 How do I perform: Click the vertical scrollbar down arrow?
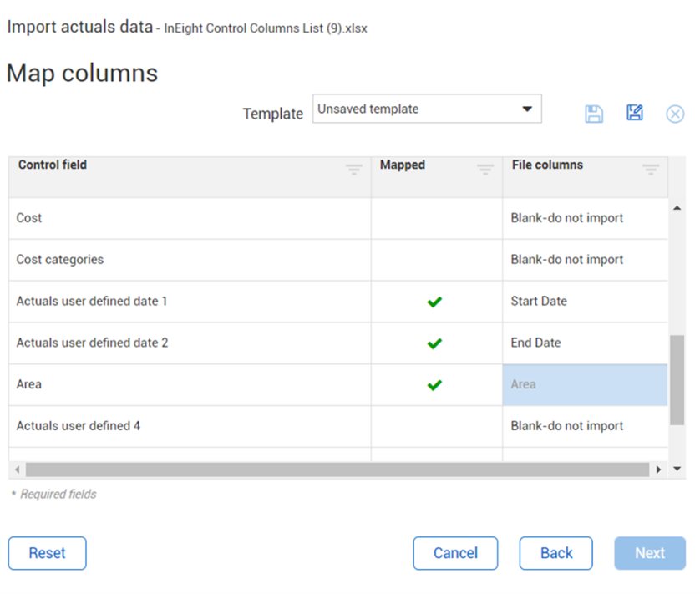(x=677, y=470)
